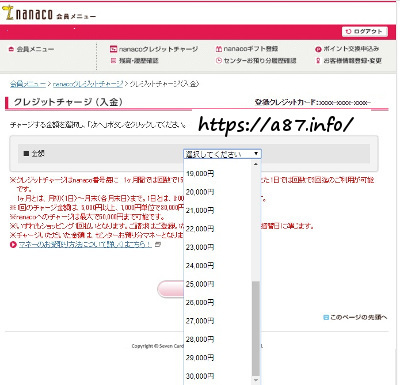400x385 pixels.
Task: Open 会員メニュー in navigation bar
Action: pyautogui.click(x=31, y=49)
